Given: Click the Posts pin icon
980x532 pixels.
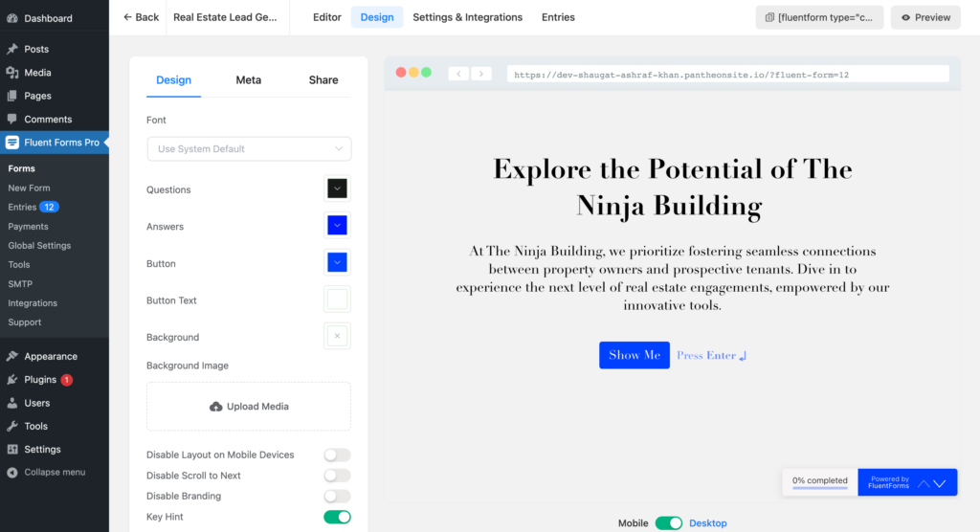Looking at the screenshot, I should click(11, 49).
